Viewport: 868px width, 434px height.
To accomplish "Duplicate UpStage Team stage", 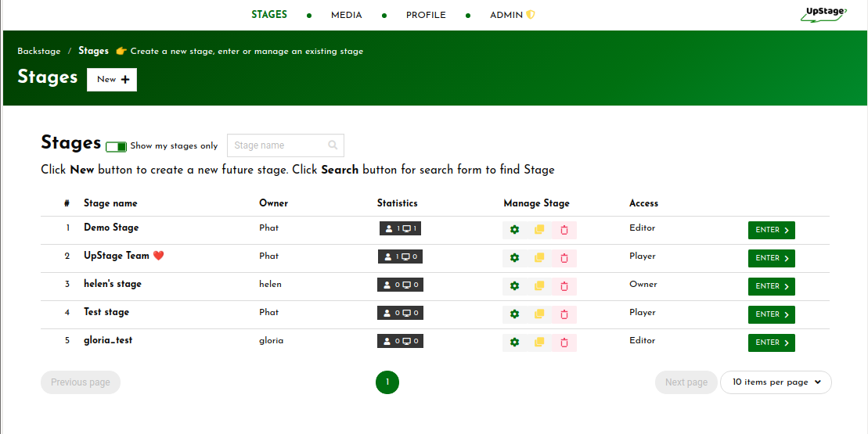I will coord(540,258).
